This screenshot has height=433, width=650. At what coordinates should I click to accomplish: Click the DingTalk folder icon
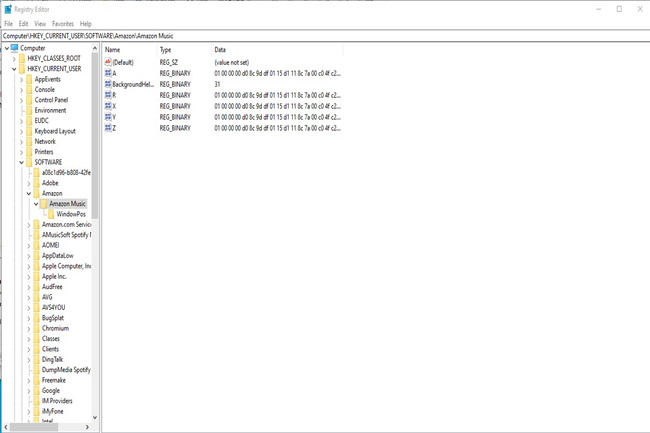(x=36, y=359)
